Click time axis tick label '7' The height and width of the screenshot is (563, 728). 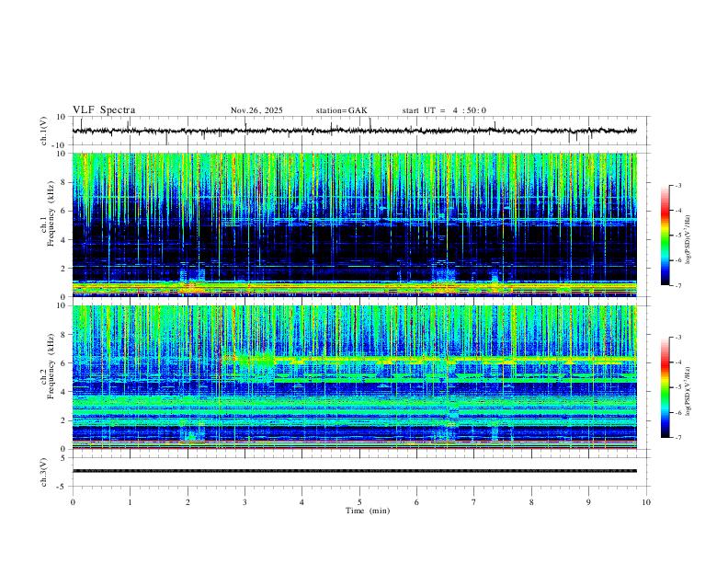pyautogui.click(x=474, y=502)
